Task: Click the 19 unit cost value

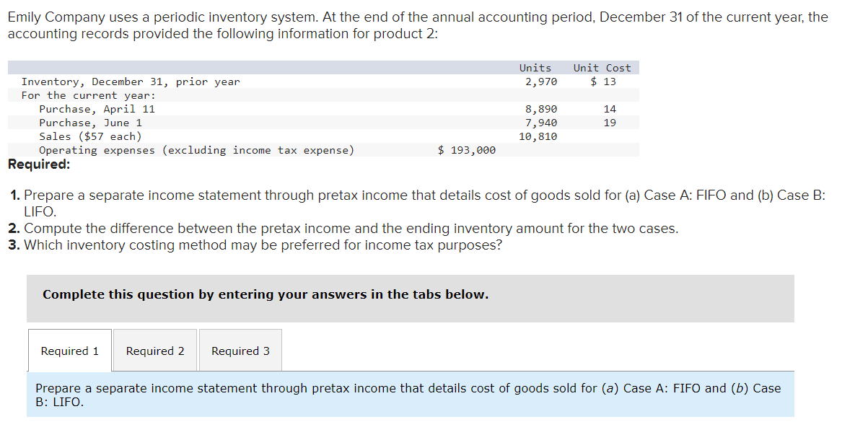Action: [x=610, y=123]
